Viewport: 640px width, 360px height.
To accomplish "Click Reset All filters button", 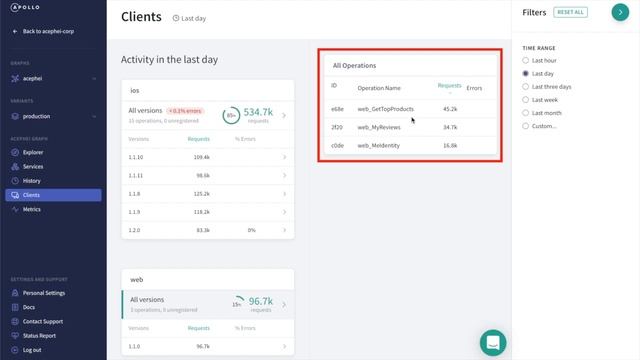I will coord(570,12).
